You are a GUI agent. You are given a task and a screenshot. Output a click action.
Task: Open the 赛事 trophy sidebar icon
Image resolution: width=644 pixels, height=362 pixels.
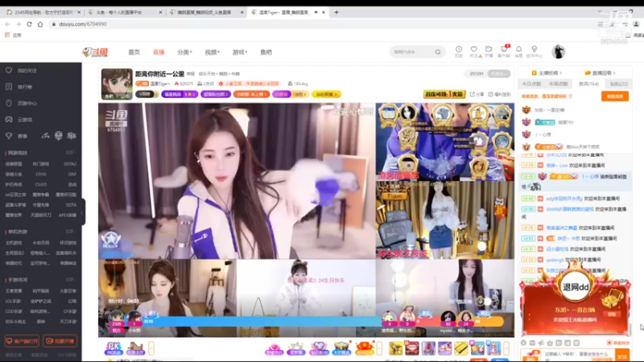coord(9,136)
